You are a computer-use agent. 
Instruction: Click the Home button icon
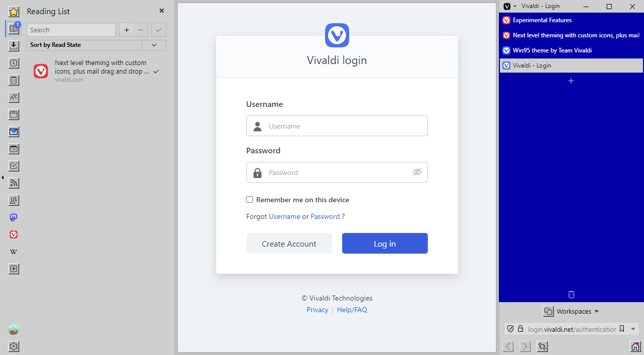(635, 346)
